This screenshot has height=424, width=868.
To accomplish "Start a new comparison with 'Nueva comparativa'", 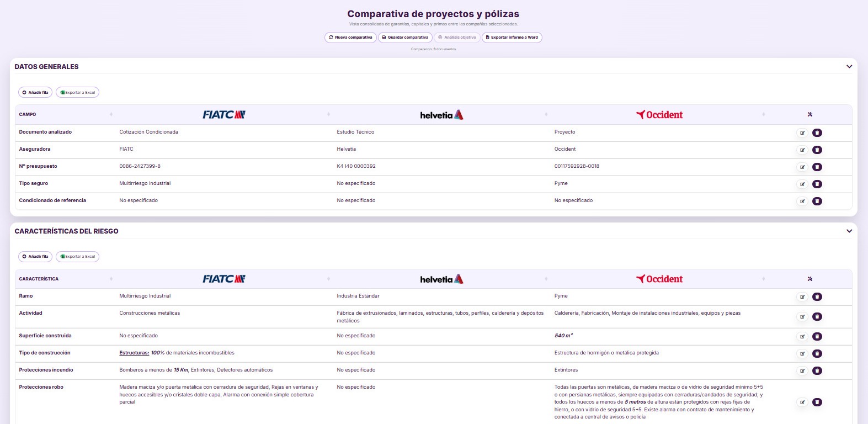I will tap(350, 38).
